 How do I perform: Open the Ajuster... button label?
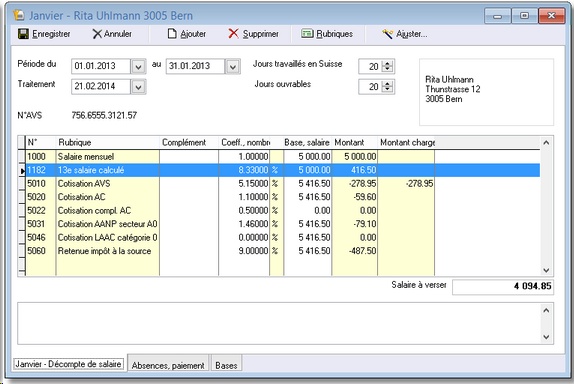[411, 34]
